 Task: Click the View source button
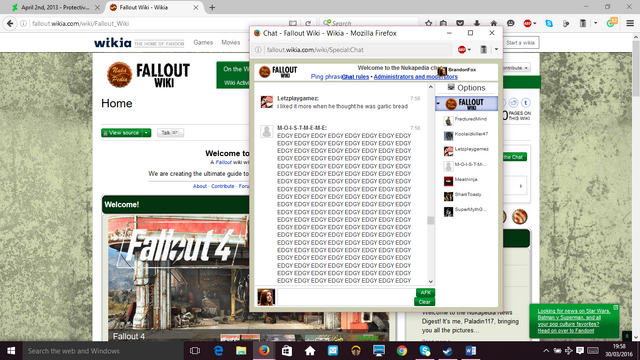122,133
